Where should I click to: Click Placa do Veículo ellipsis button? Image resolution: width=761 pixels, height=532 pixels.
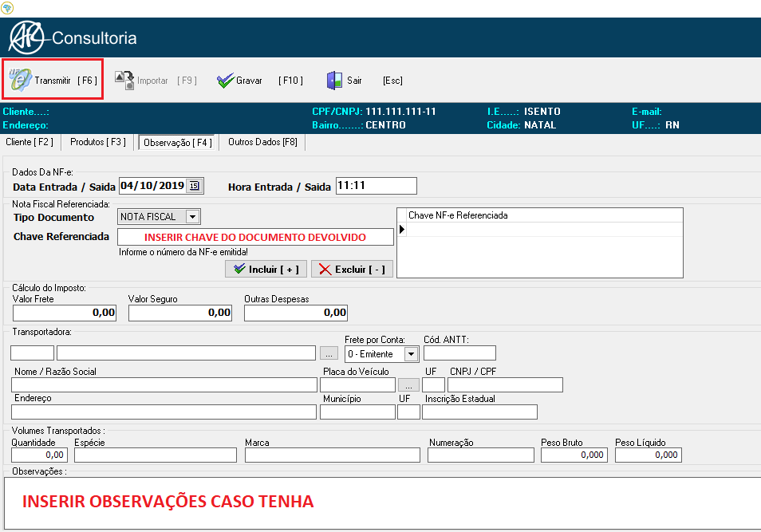pyautogui.click(x=408, y=385)
